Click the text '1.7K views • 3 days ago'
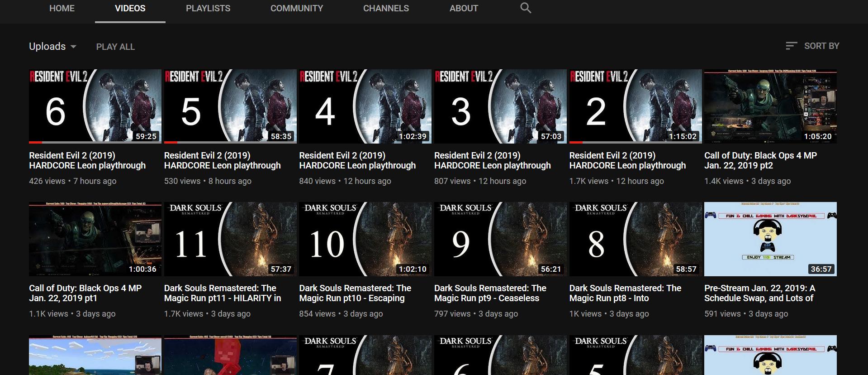This screenshot has height=375, width=868. pos(207,313)
